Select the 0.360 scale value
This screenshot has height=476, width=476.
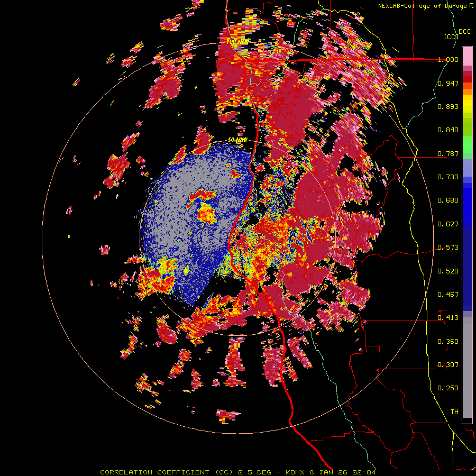pyautogui.click(x=448, y=342)
